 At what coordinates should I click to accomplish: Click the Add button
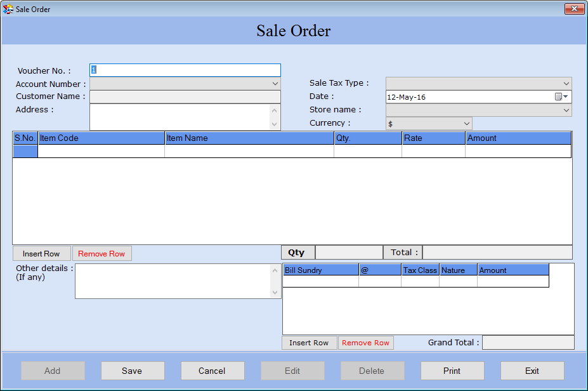(53, 371)
